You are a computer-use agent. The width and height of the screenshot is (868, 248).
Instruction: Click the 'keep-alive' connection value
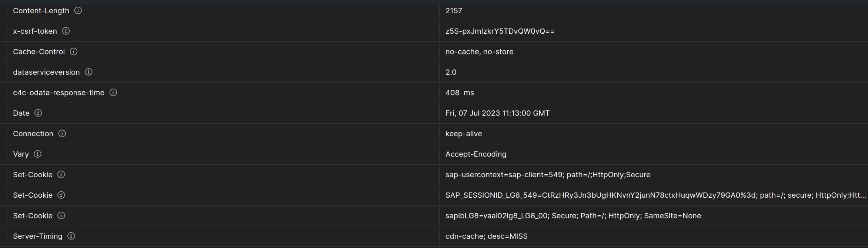[464, 134]
